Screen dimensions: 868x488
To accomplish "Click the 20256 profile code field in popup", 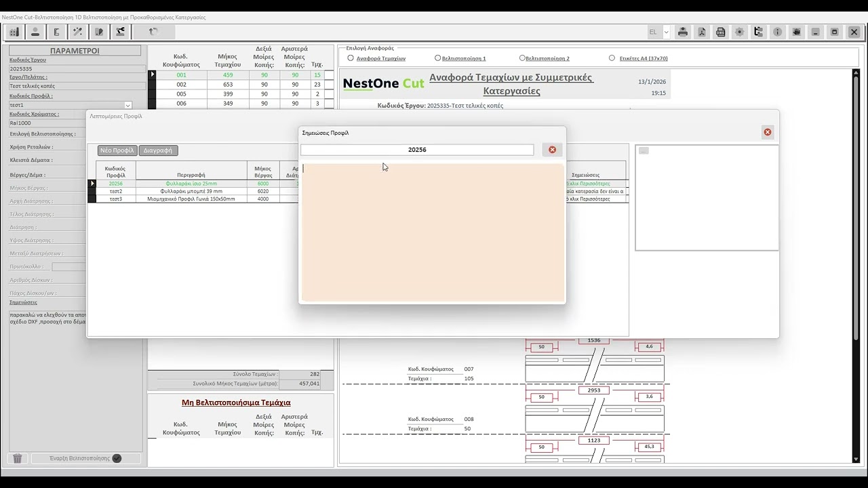I will pos(417,150).
